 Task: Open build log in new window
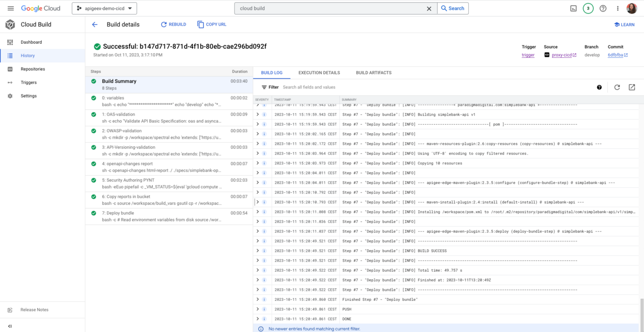tap(632, 87)
